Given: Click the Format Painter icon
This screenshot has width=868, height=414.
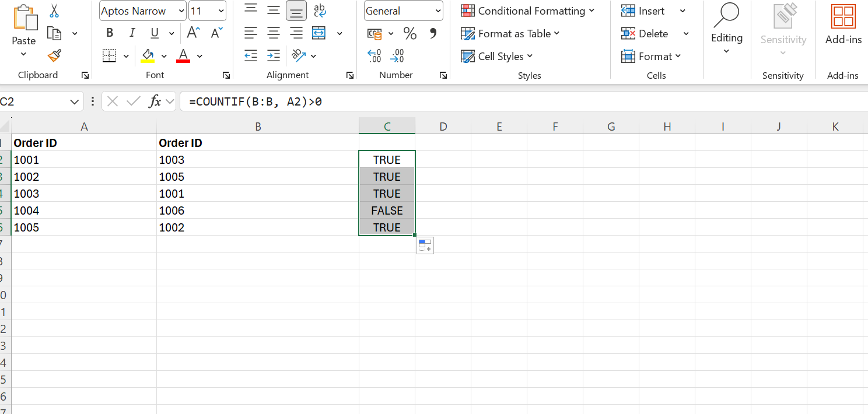Looking at the screenshot, I should tap(54, 55).
